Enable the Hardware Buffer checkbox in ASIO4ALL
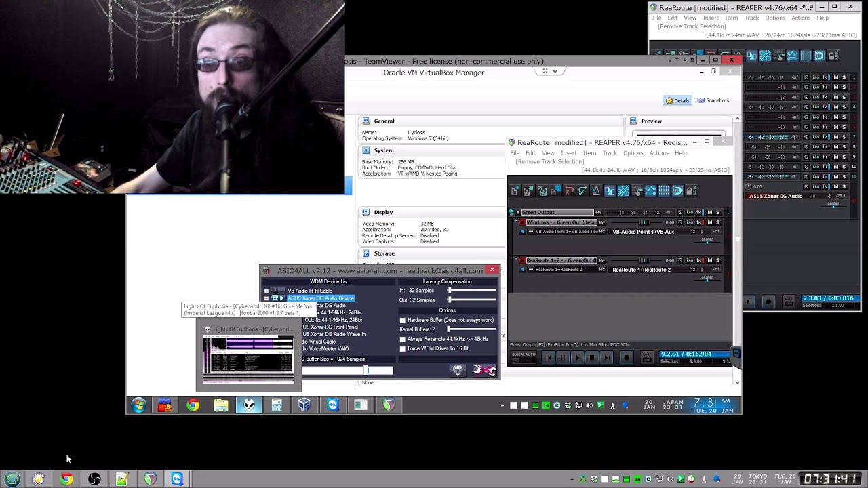The image size is (868, 488). [x=402, y=321]
